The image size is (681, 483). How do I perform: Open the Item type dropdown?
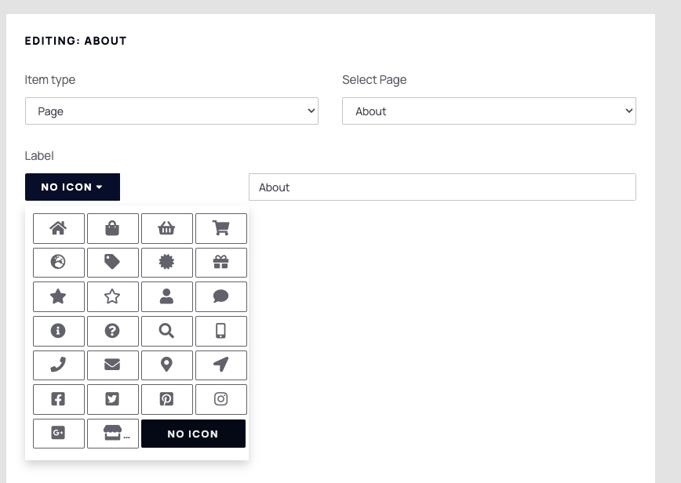[172, 111]
